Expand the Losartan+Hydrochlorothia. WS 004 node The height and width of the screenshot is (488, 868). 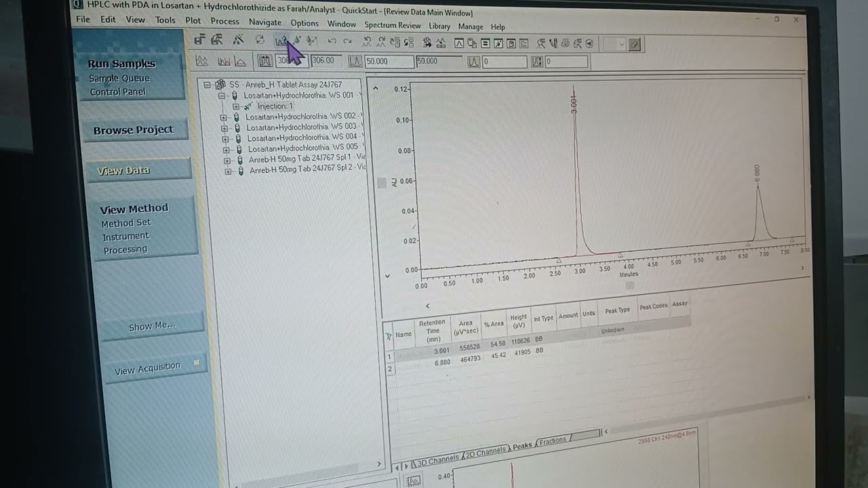pos(224,138)
